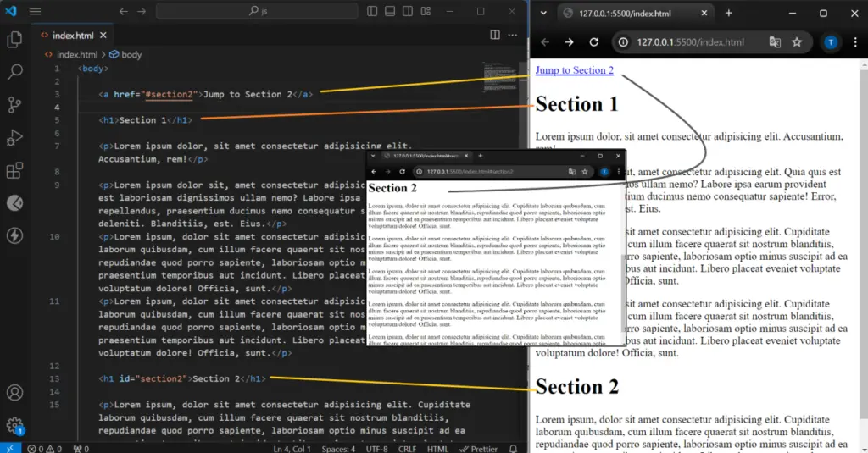Change file encoding via UTF-8
The image size is (868, 453).
376,449
